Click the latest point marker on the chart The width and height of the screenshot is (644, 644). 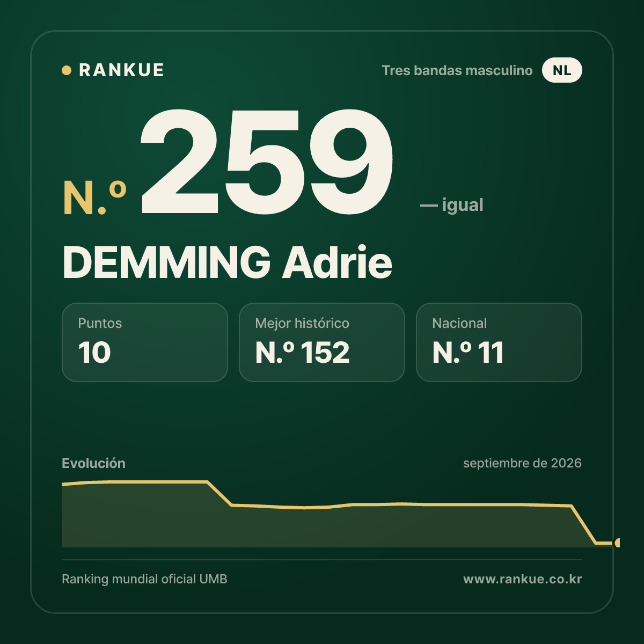pos(617,543)
